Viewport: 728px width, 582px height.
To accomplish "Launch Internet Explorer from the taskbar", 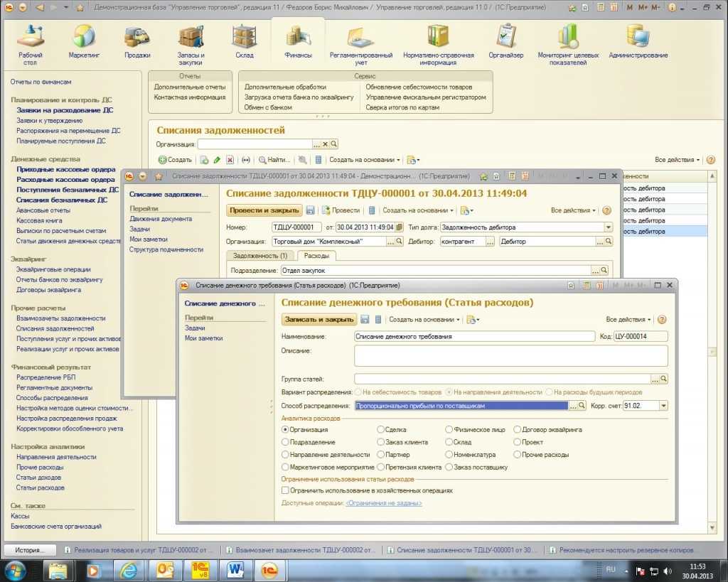I will pyautogui.click(x=129, y=570).
